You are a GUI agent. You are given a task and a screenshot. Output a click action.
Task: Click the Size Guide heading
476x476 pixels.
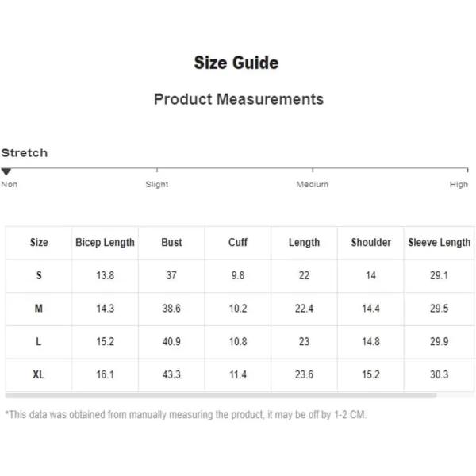pyautogui.click(x=236, y=63)
